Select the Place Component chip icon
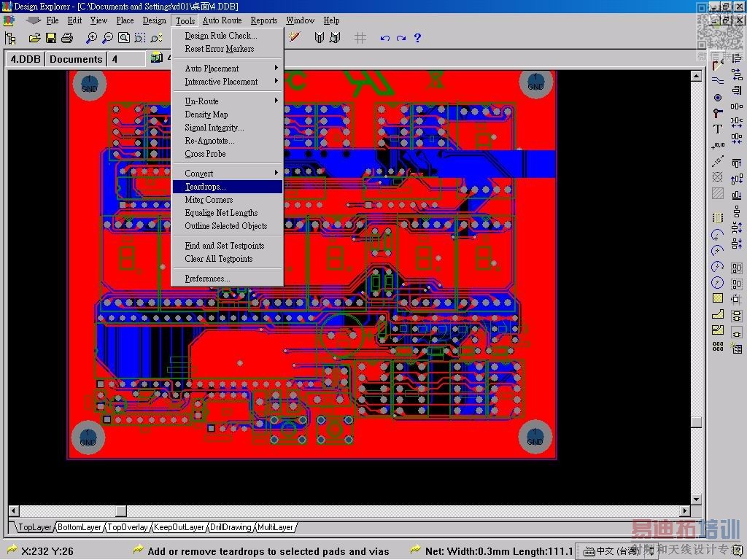 click(x=718, y=218)
